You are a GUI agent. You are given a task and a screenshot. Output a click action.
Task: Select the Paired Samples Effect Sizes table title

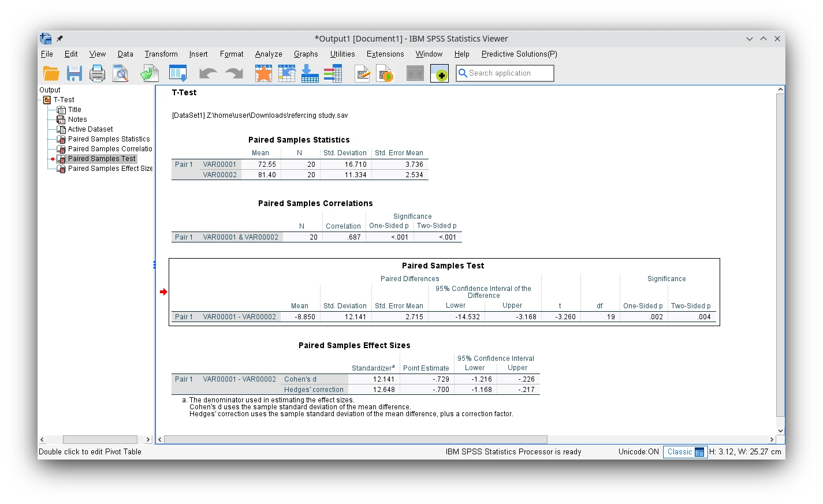point(354,345)
